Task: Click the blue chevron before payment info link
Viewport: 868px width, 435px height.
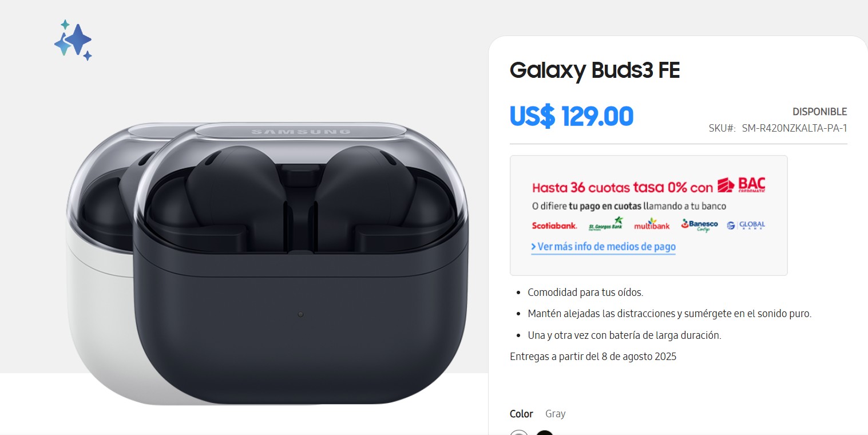Action: tap(534, 247)
